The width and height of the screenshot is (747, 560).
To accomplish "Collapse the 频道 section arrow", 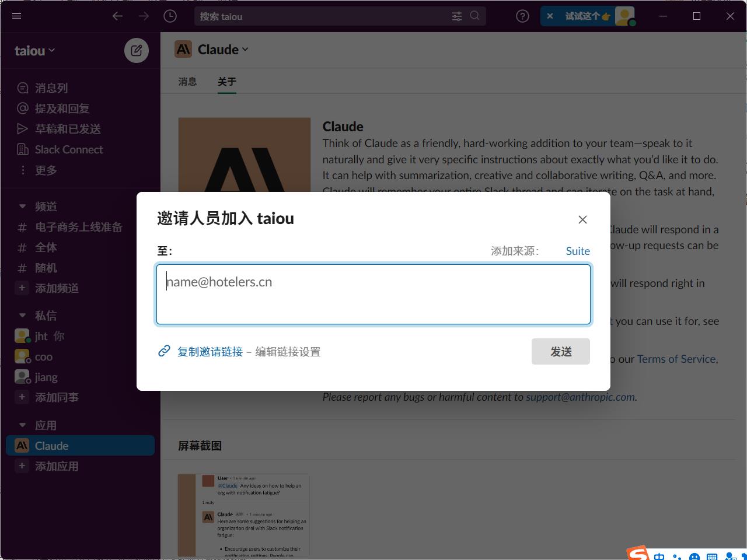I will tap(22, 206).
